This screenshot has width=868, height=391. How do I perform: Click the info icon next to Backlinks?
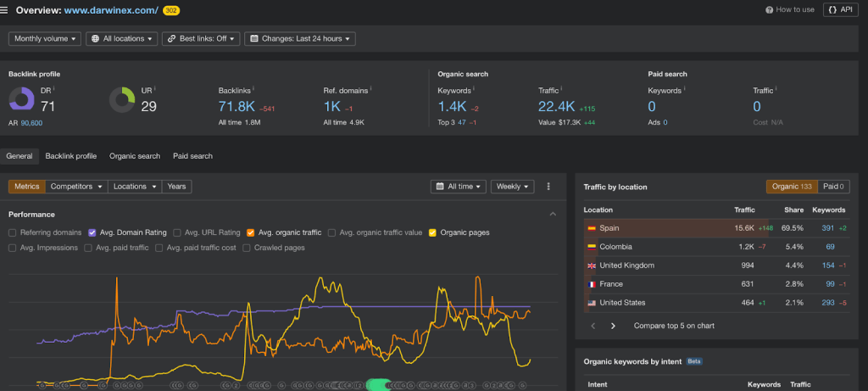(253, 88)
